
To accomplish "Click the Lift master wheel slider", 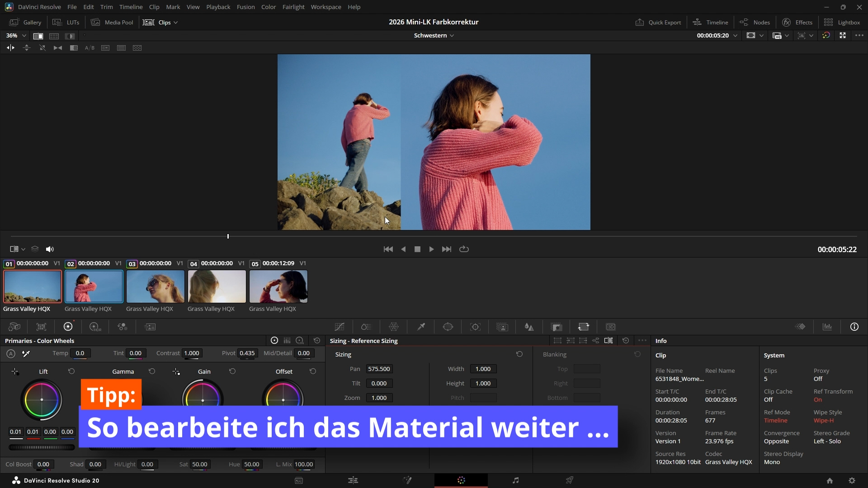I will [x=42, y=447].
